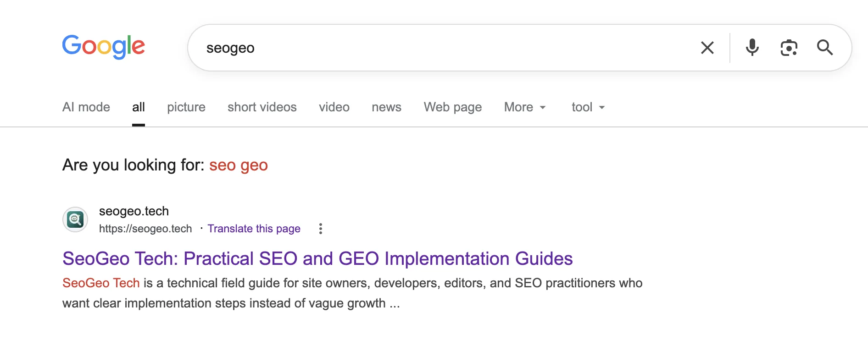Select the all results tab

pos(139,107)
